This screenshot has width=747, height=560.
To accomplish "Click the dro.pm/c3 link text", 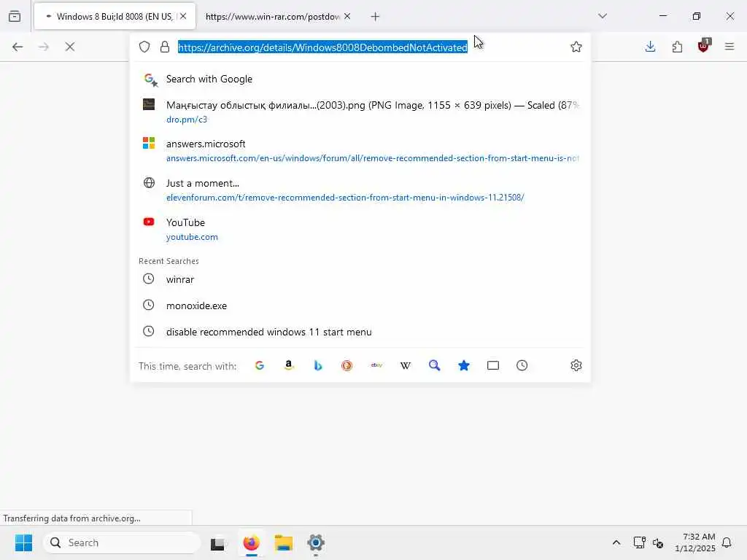I will pos(187,120).
